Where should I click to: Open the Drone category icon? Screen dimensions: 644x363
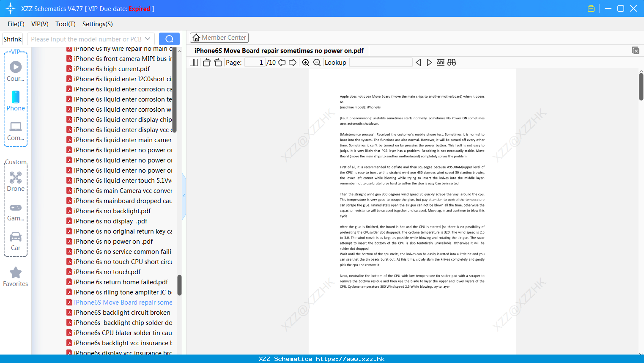pos(16,181)
